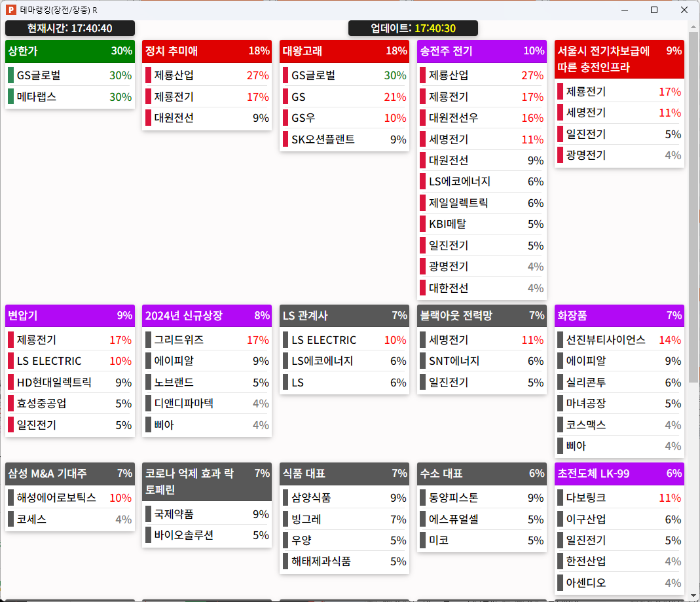Click the vertical scrollbar thumb
This screenshot has height=602, width=700.
(693, 207)
